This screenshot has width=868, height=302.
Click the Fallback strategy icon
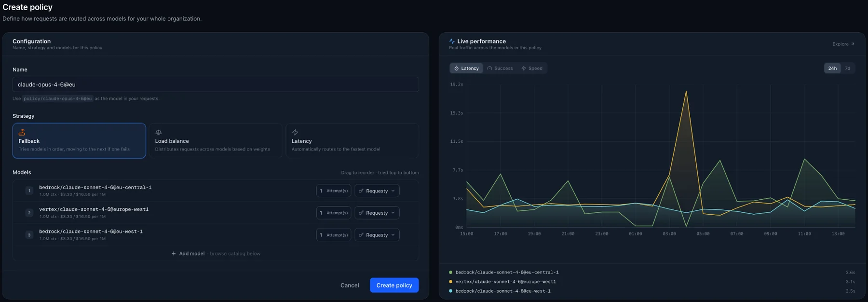22,132
